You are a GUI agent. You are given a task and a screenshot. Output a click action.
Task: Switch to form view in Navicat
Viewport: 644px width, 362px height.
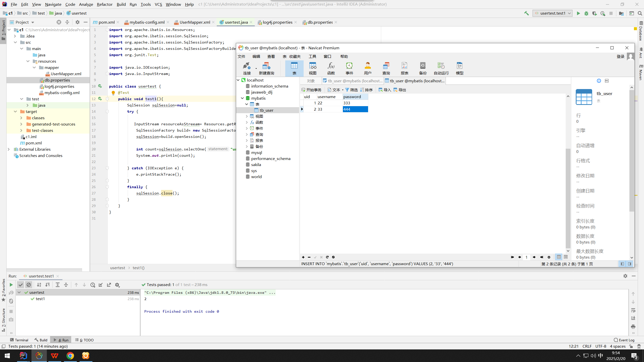[566, 257]
